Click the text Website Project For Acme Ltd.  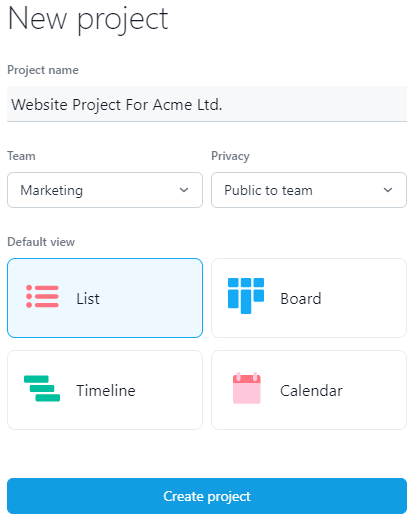117,105
